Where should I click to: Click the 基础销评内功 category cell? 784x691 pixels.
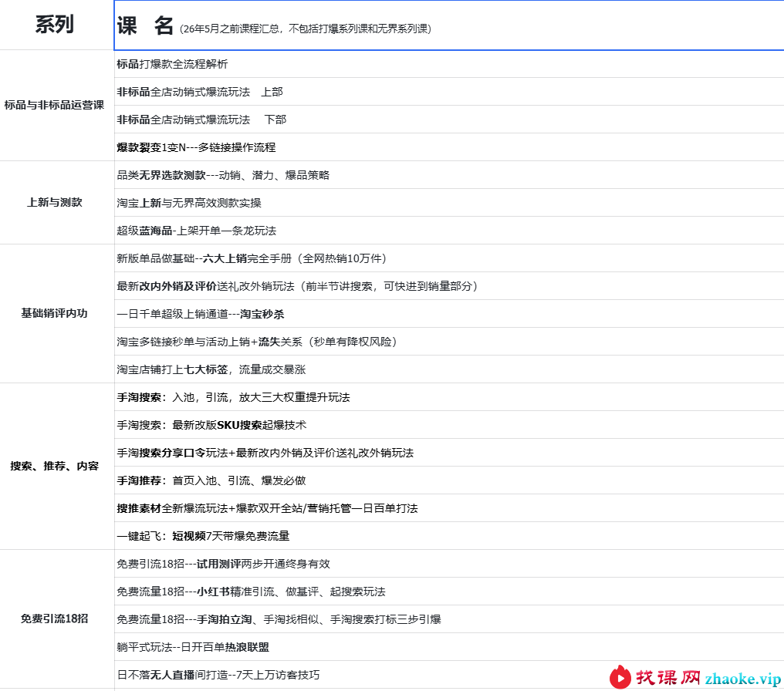pos(56,313)
